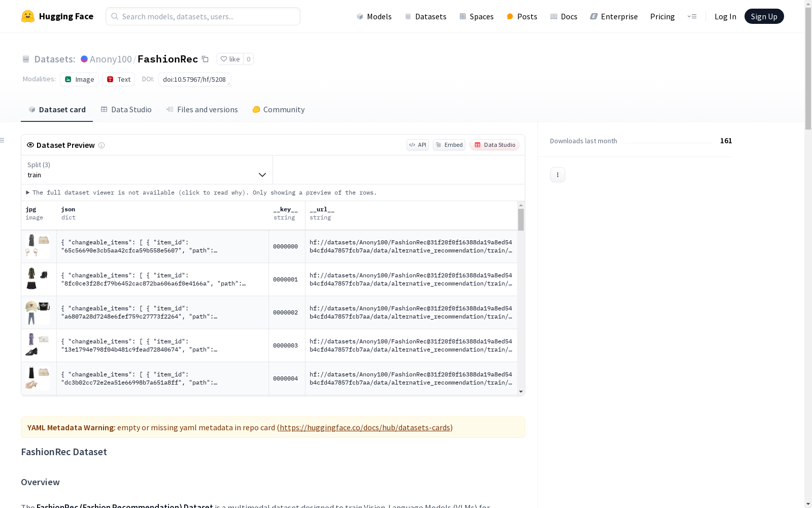
Task: Toggle the left sidebar table of contents
Action: tap(3, 140)
